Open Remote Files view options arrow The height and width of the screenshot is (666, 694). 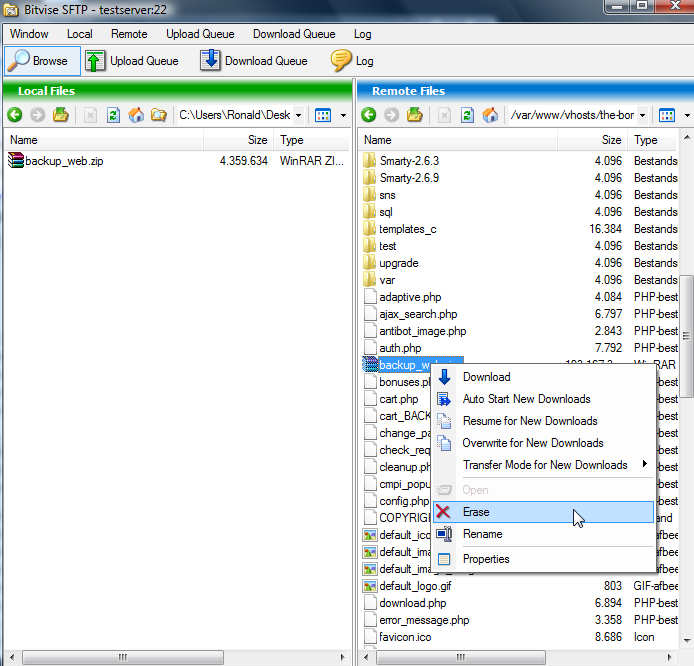click(x=687, y=115)
